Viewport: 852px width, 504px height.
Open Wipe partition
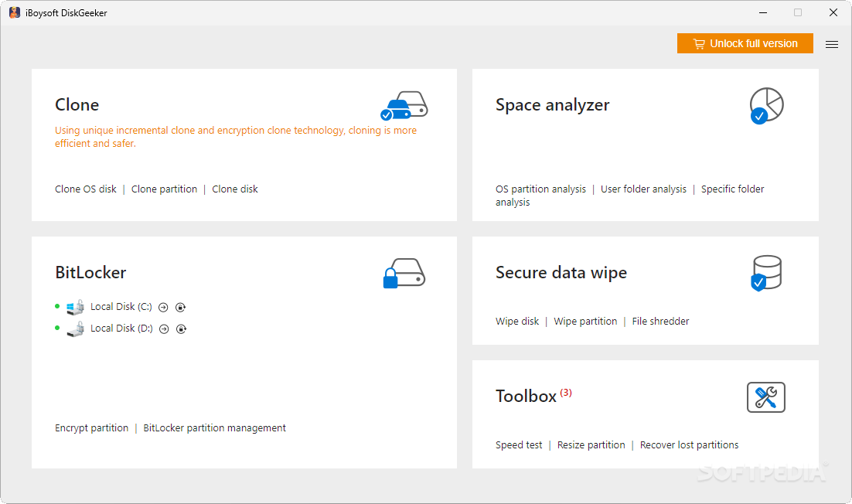(x=585, y=321)
